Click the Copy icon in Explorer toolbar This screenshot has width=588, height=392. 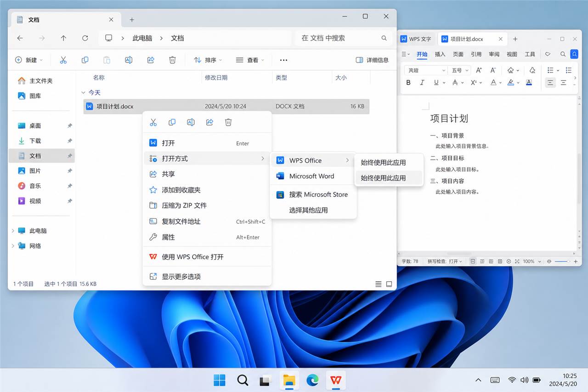[85, 60]
